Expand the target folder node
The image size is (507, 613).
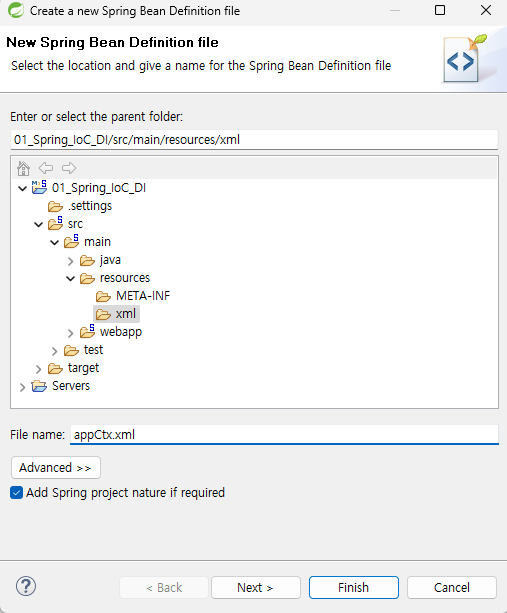coord(38,369)
